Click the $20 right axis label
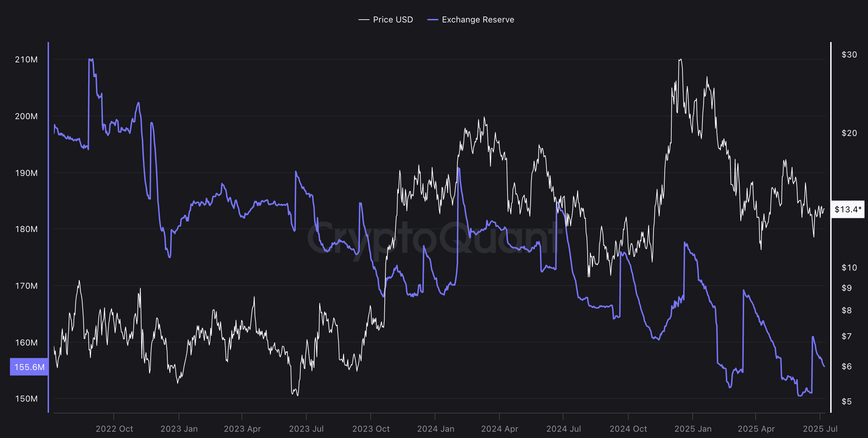Screen dimensions: 868x438 point(849,133)
